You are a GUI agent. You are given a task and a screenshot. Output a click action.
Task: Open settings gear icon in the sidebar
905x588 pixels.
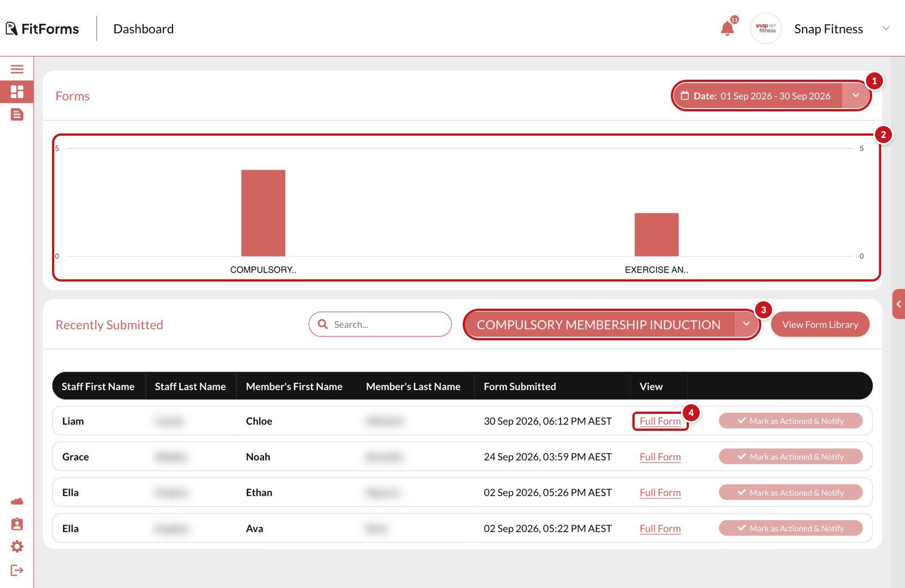click(x=17, y=547)
